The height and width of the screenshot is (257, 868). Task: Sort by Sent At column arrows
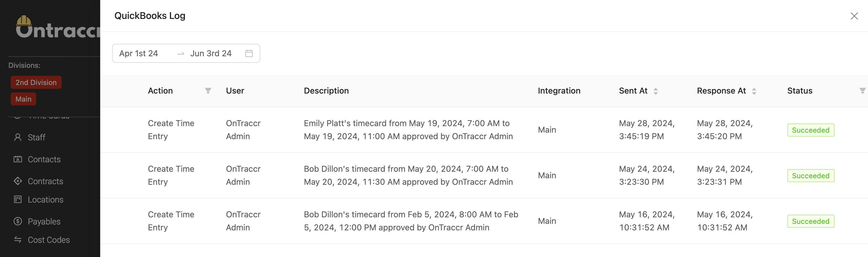click(656, 91)
